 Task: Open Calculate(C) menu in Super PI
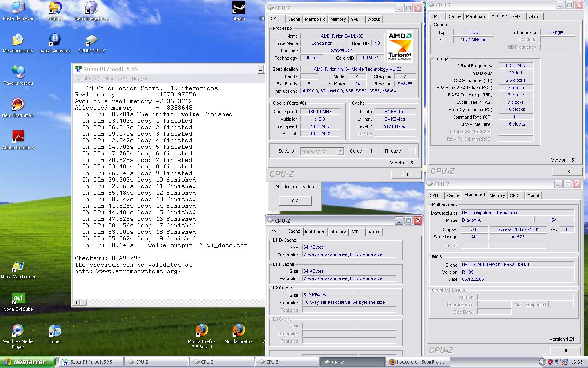[x=87, y=79]
